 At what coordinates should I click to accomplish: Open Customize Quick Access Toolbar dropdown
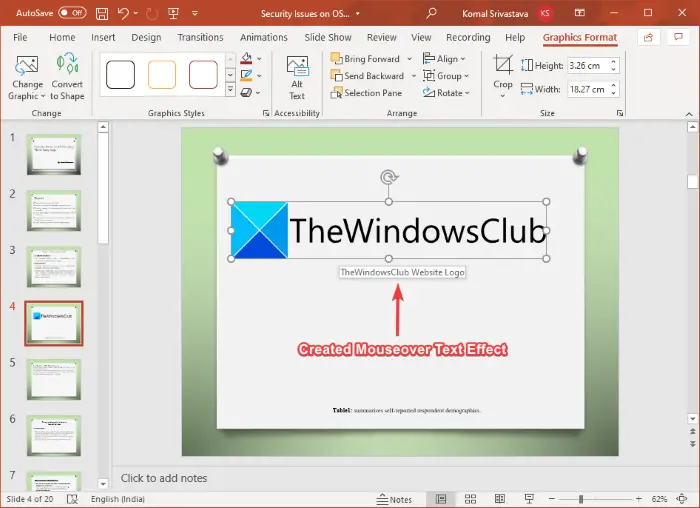[x=195, y=13]
